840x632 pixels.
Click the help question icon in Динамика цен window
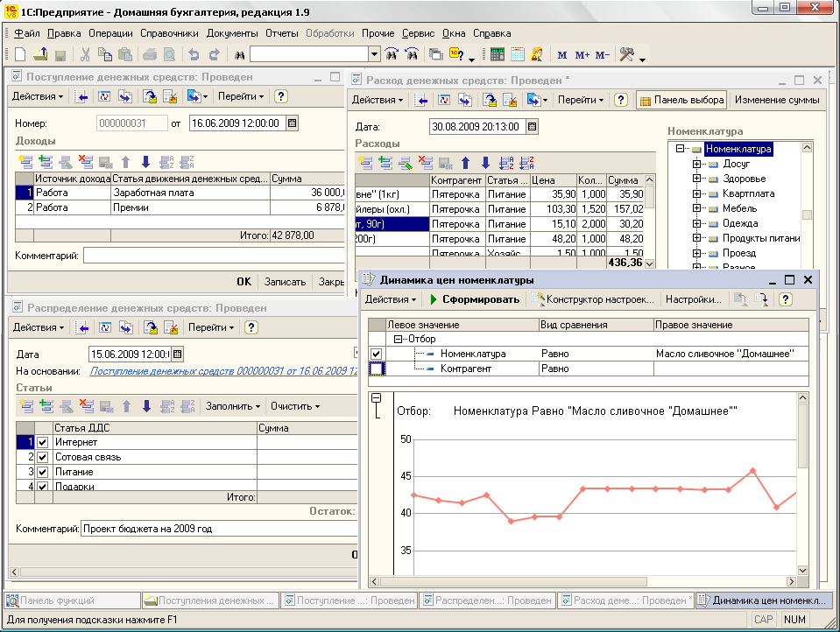click(x=785, y=299)
